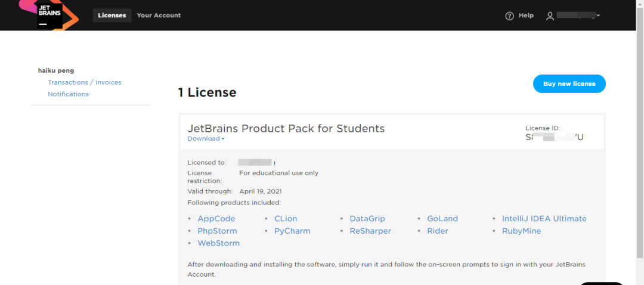The image size is (644, 285).
Task: Open the Licenses tab
Action: [112, 16]
